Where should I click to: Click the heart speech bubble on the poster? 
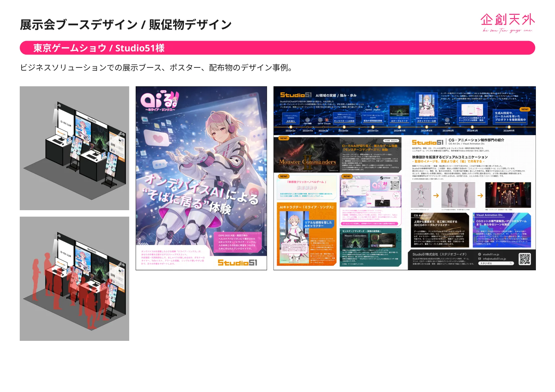(x=157, y=138)
